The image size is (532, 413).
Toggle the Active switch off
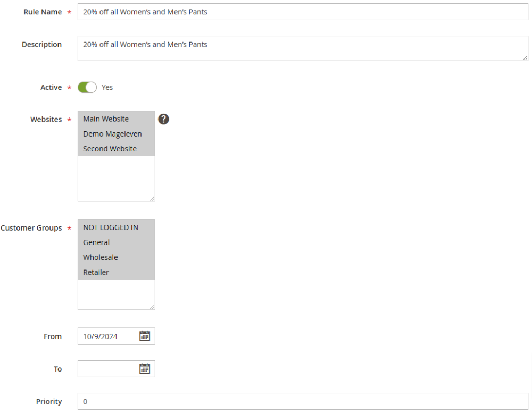tap(87, 87)
